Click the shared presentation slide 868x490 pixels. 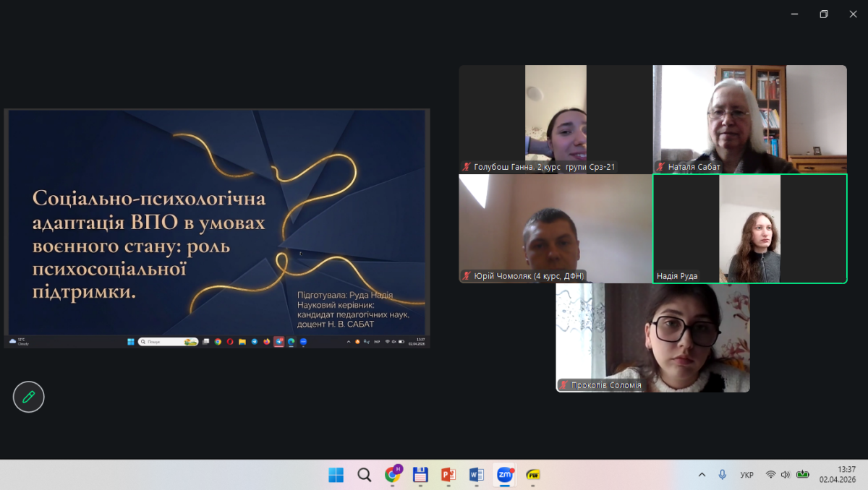(x=217, y=223)
